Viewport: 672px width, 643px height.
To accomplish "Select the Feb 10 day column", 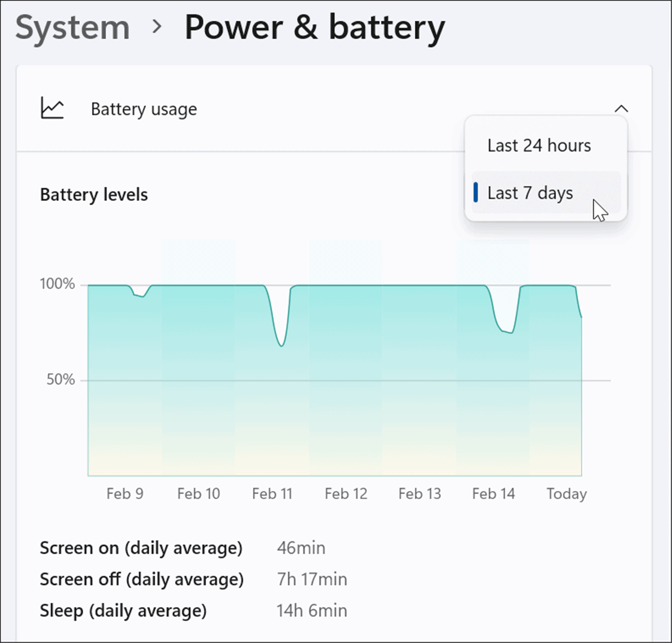I will point(199,358).
